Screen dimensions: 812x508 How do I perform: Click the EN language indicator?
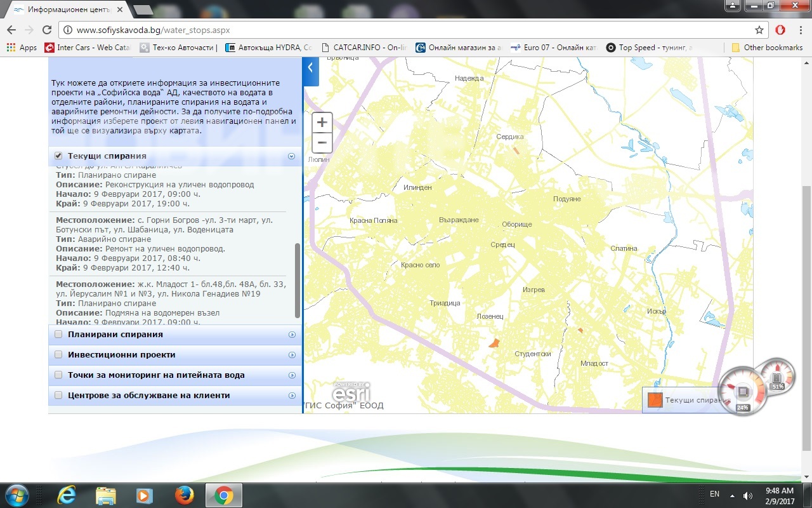714,494
